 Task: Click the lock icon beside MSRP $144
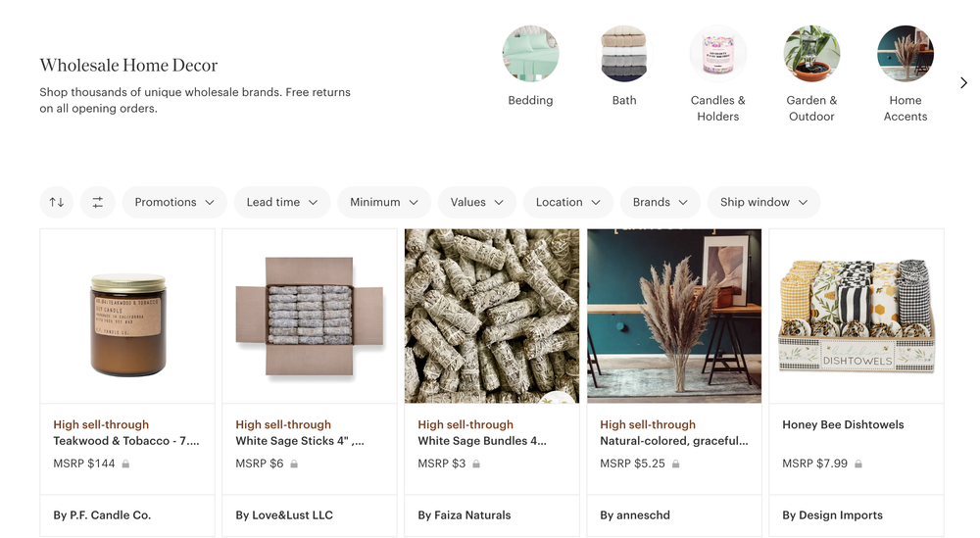pyautogui.click(x=125, y=464)
